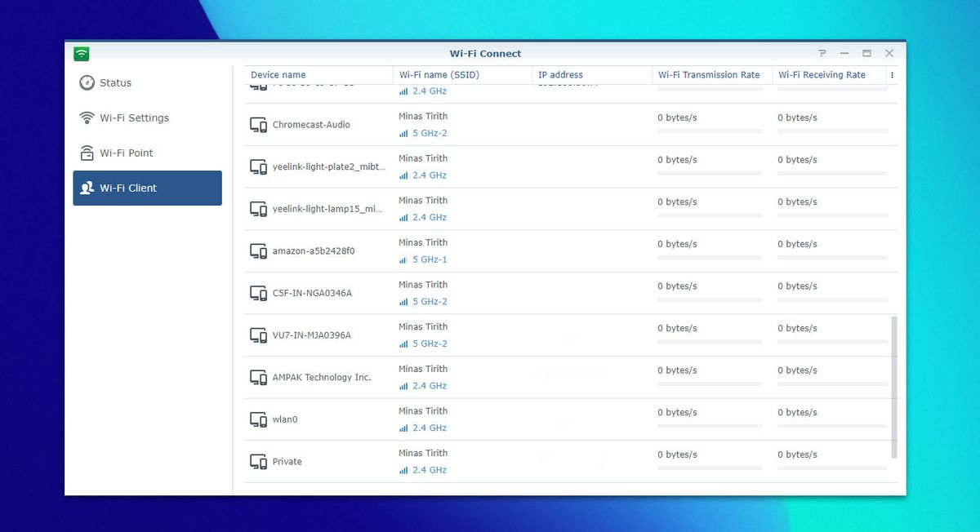This screenshot has width=980, height=532.
Task: Click the green Wi-Fi Connect app icon
Action: 81,54
